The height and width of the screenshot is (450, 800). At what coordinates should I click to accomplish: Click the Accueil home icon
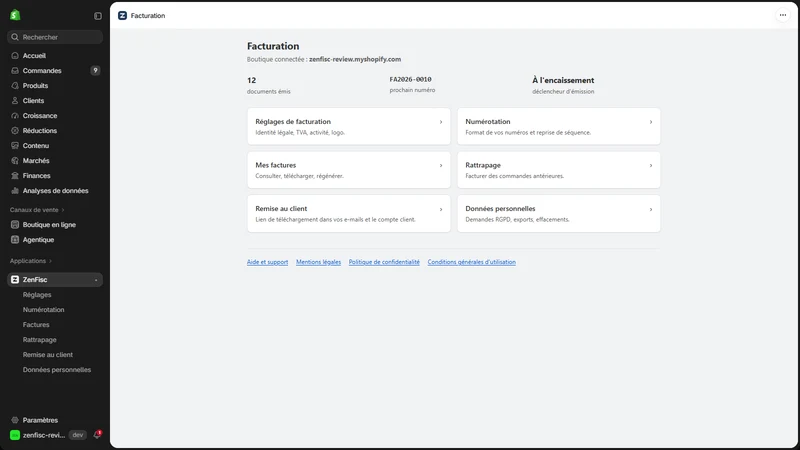[x=15, y=56]
